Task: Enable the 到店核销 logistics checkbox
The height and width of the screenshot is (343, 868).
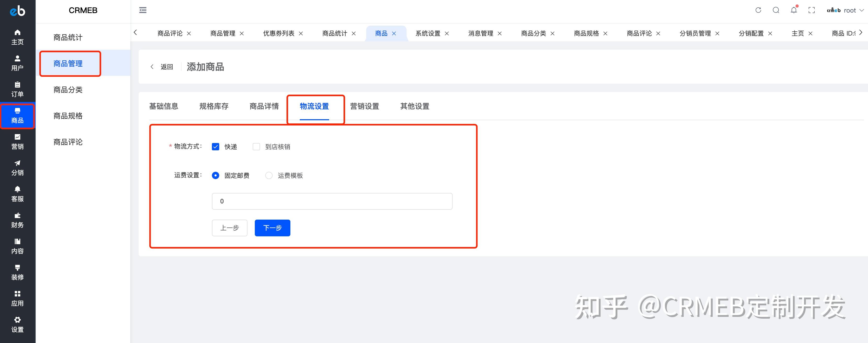Action: click(x=256, y=146)
